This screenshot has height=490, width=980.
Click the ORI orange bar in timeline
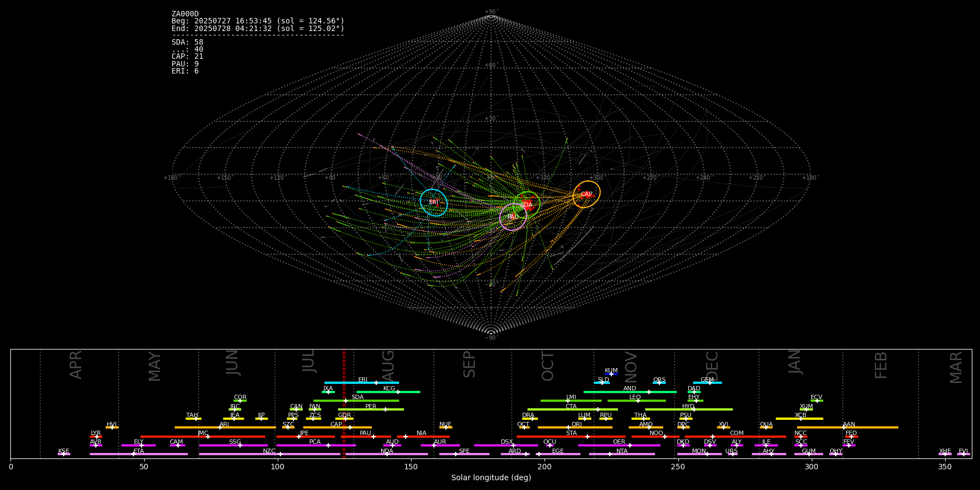(575, 427)
